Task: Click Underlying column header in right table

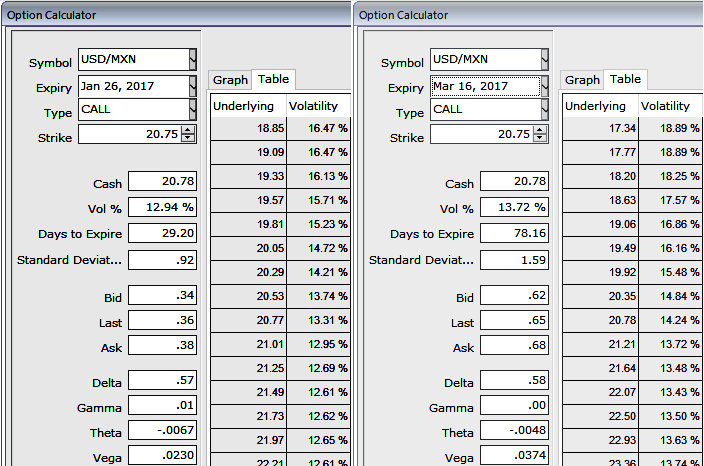Action: (600, 106)
